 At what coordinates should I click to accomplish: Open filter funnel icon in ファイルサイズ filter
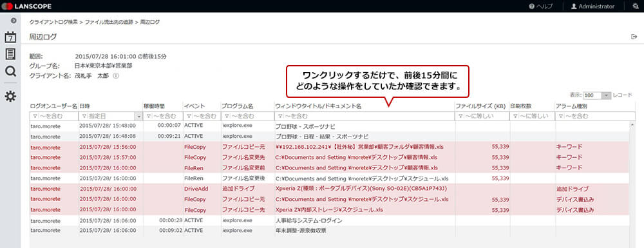[460, 117]
